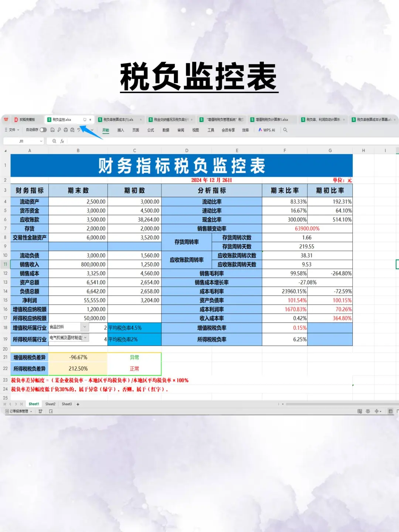Click the fx insert function icon
The height and width of the screenshot is (532, 399).
(62, 141)
